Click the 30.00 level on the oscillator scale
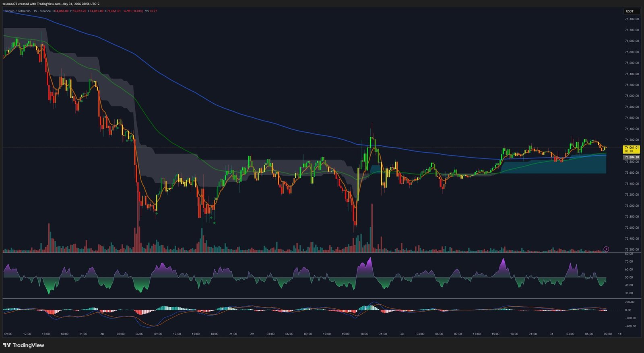This screenshot has height=353, width=644. pyautogui.click(x=629, y=293)
